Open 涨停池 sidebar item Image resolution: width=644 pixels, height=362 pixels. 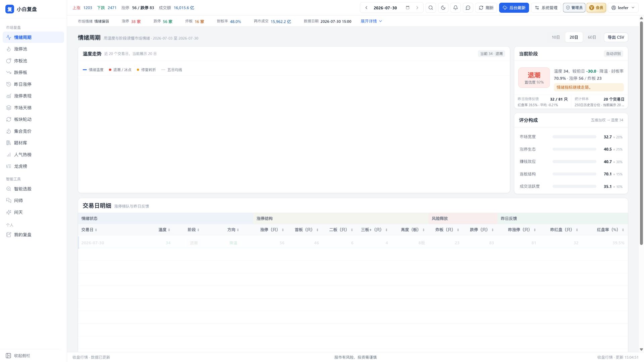(33, 49)
